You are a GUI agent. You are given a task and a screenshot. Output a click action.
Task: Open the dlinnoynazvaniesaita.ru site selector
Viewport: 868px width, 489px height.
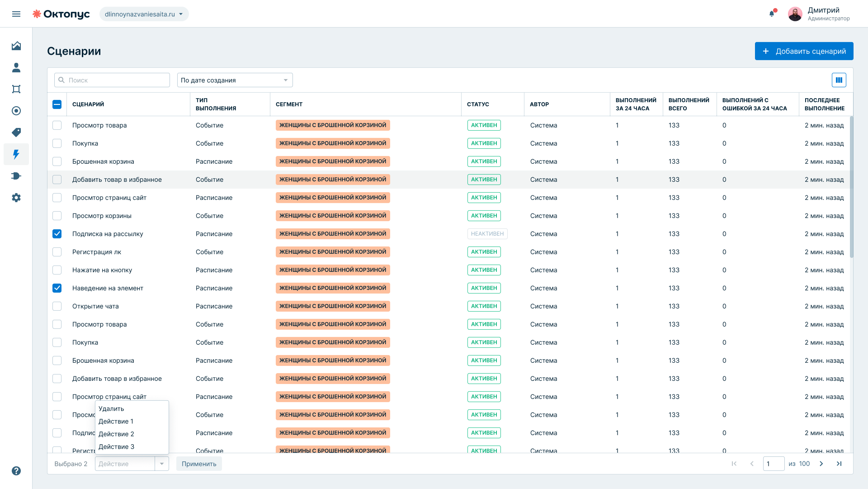[144, 14]
